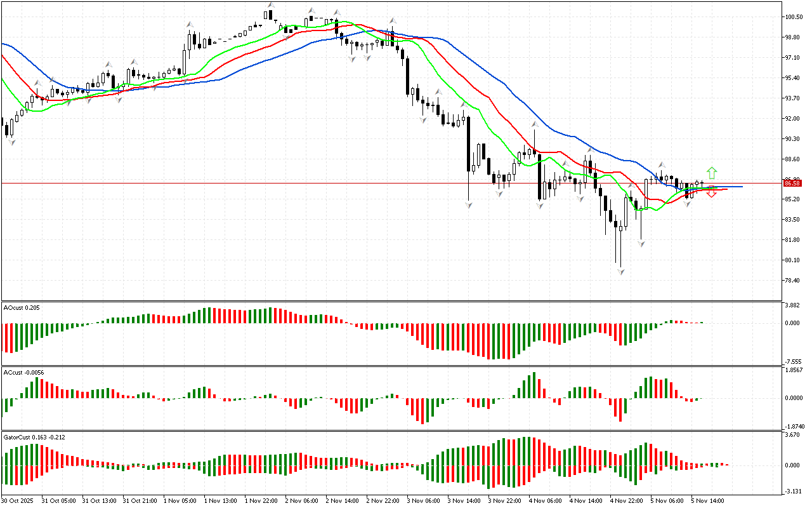This screenshot has height=508, width=812.
Task: Select the red horizontal price line
Action: tap(381, 183)
